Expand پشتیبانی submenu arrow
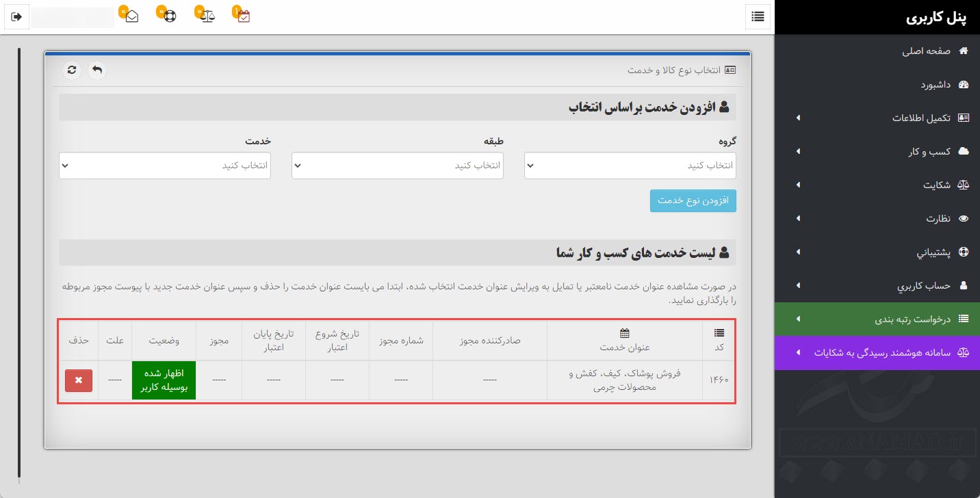The image size is (980, 498). pyautogui.click(x=798, y=252)
